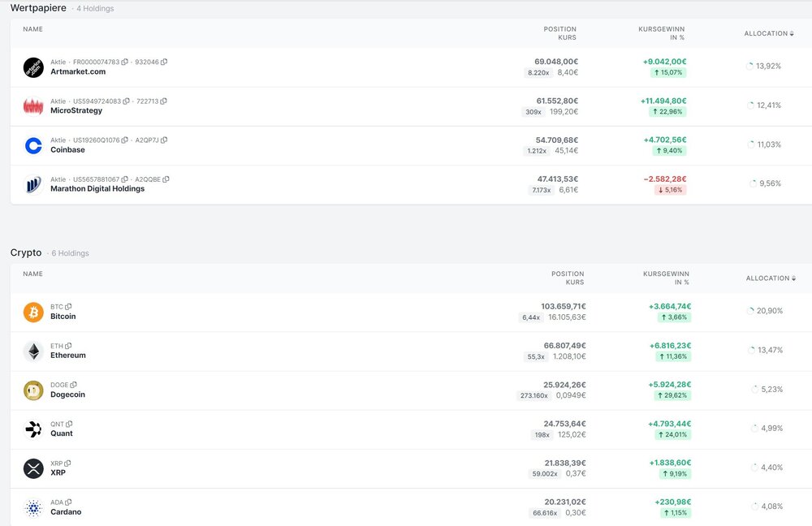Click the Cardano logo icon
Viewport: 812px width, 526px height.
33,508
